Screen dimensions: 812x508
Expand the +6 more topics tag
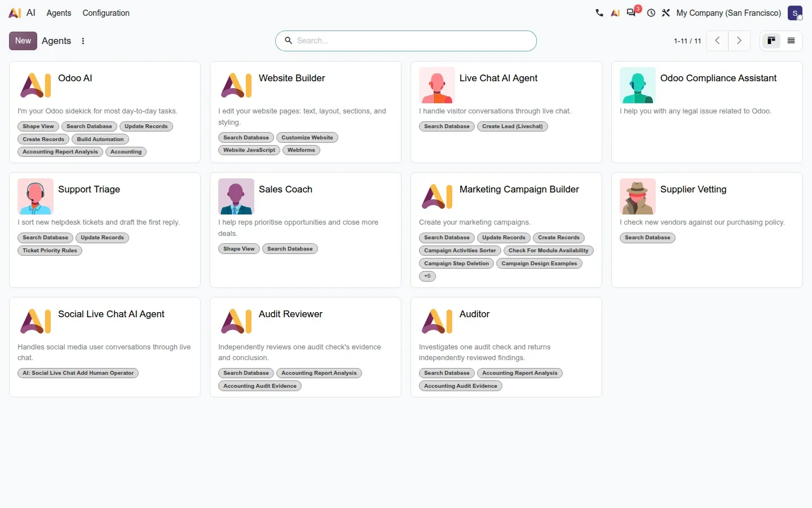click(x=427, y=276)
